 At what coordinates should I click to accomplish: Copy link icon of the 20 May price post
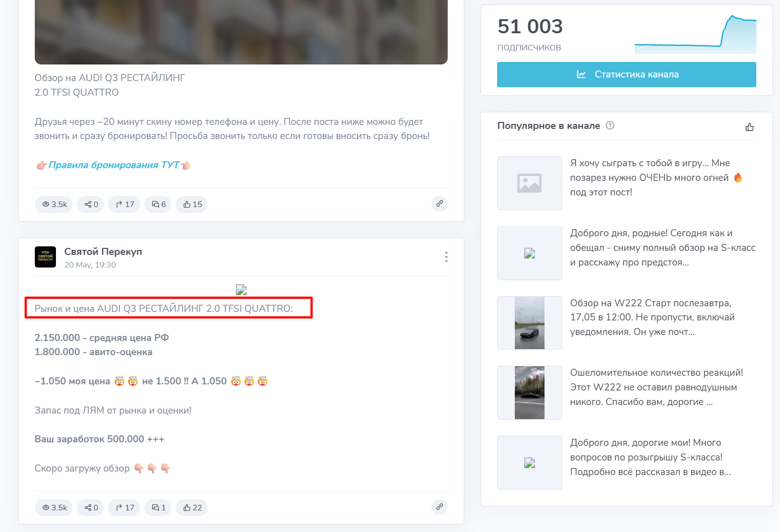click(440, 507)
